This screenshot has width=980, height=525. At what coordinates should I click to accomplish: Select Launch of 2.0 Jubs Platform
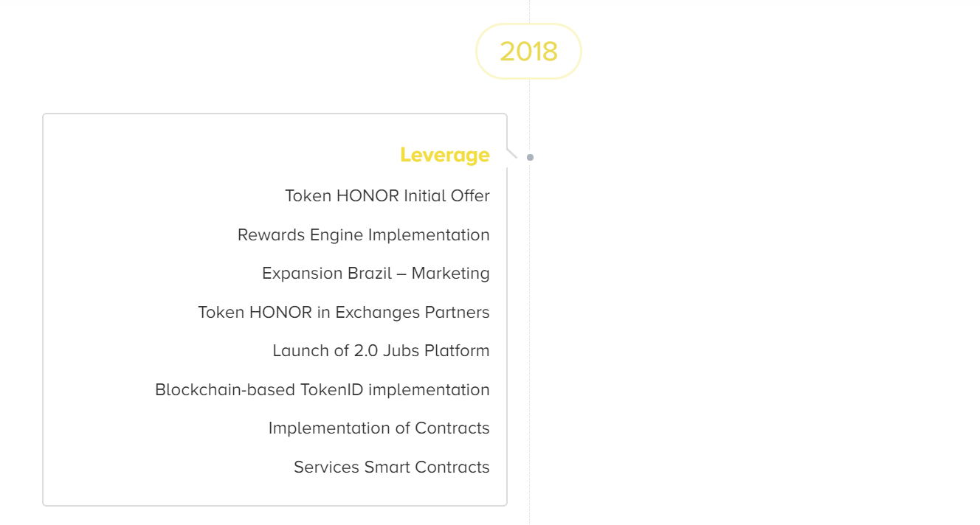coord(381,350)
